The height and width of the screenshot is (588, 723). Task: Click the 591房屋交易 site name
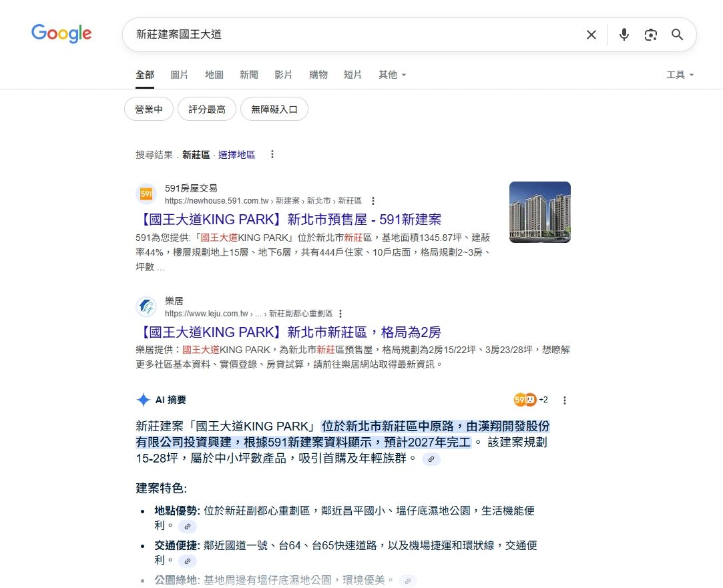(x=191, y=188)
